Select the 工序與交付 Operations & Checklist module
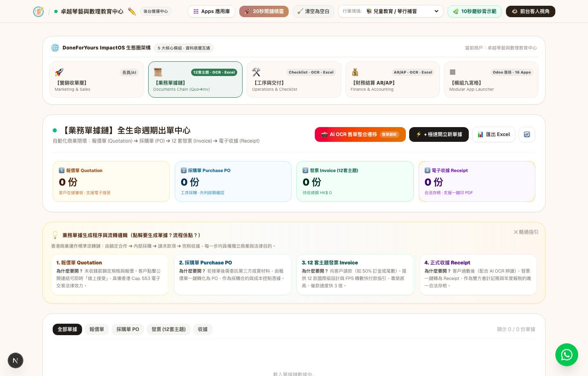The height and width of the screenshot is (376, 588). tap(294, 80)
